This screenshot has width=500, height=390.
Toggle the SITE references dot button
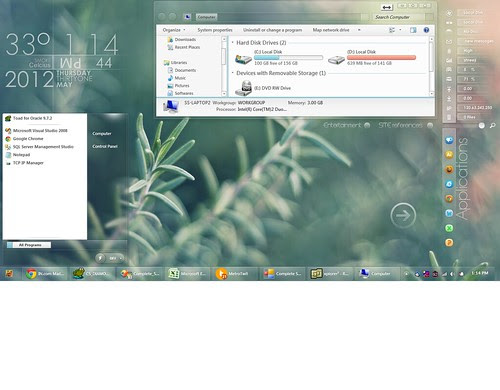[430, 125]
